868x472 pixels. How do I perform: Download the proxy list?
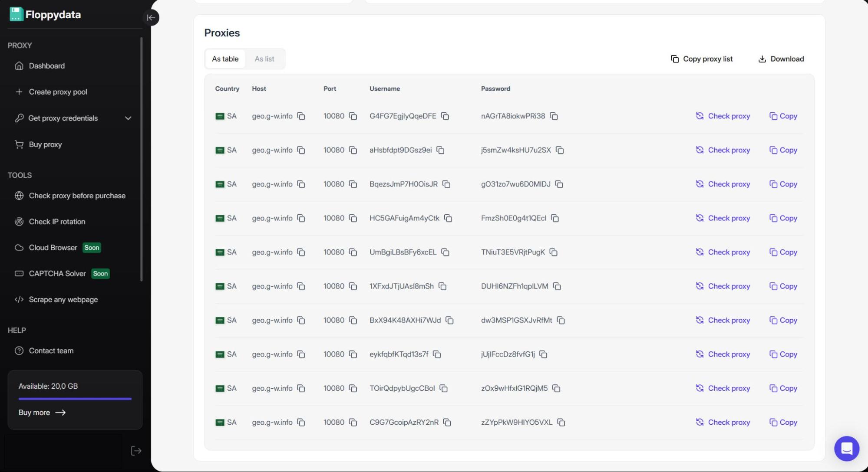pos(781,59)
